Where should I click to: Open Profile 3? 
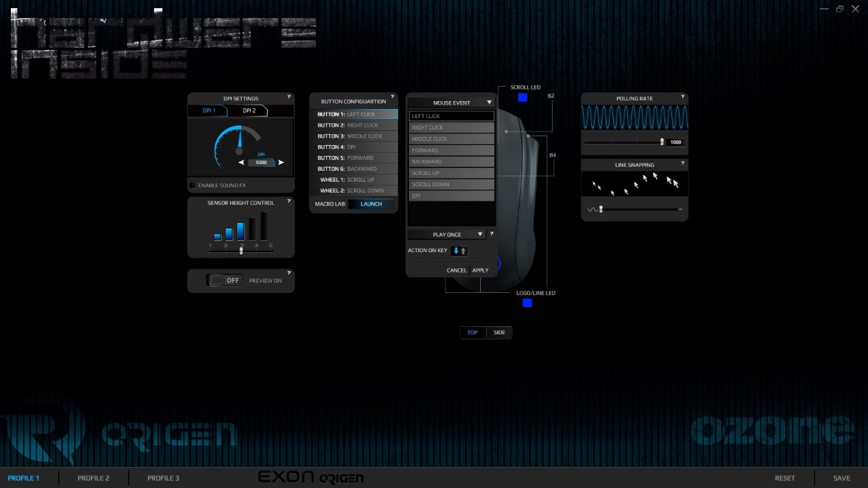[x=163, y=478]
